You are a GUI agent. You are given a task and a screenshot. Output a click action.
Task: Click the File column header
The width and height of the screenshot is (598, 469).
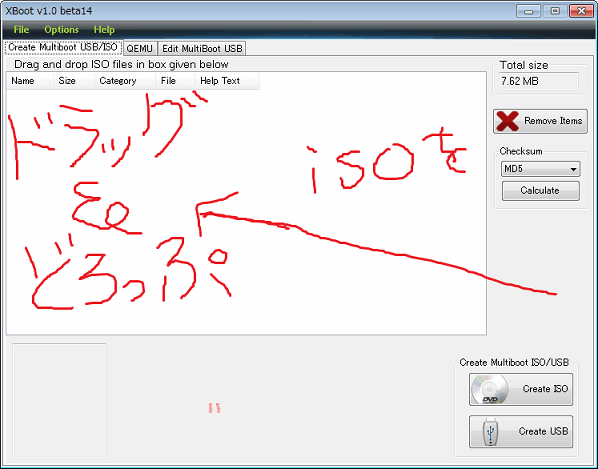point(175,81)
